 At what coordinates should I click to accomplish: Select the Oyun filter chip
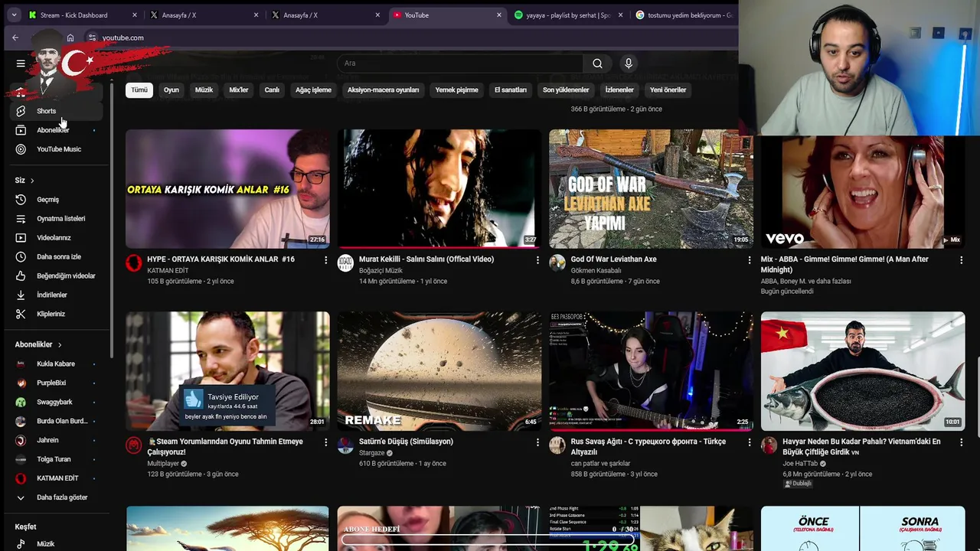(171, 90)
